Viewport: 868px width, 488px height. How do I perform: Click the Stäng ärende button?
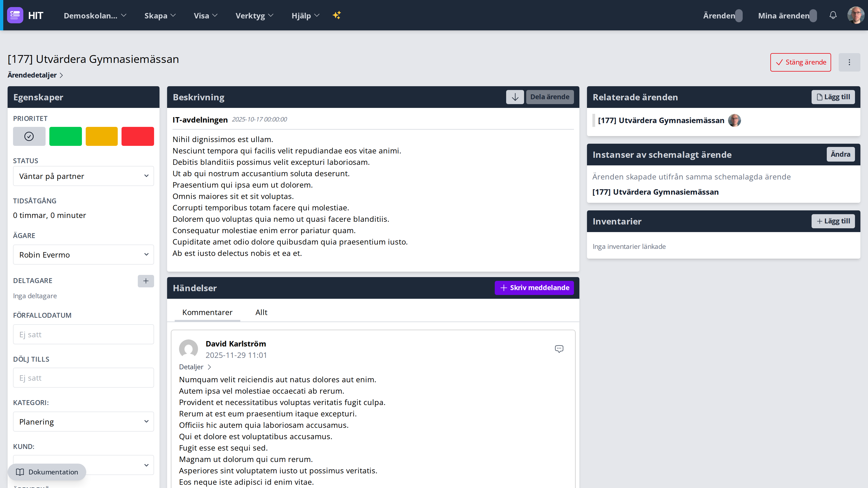[801, 62]
